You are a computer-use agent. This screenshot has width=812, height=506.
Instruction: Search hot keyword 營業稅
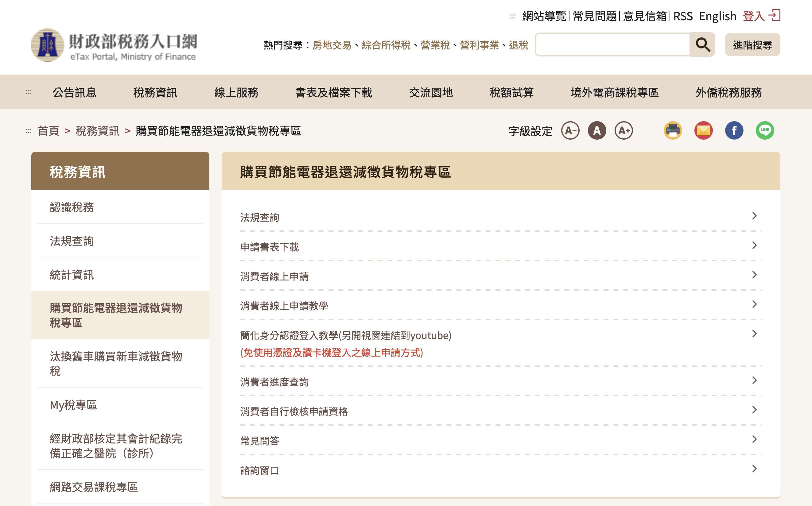tap(435, 45)
